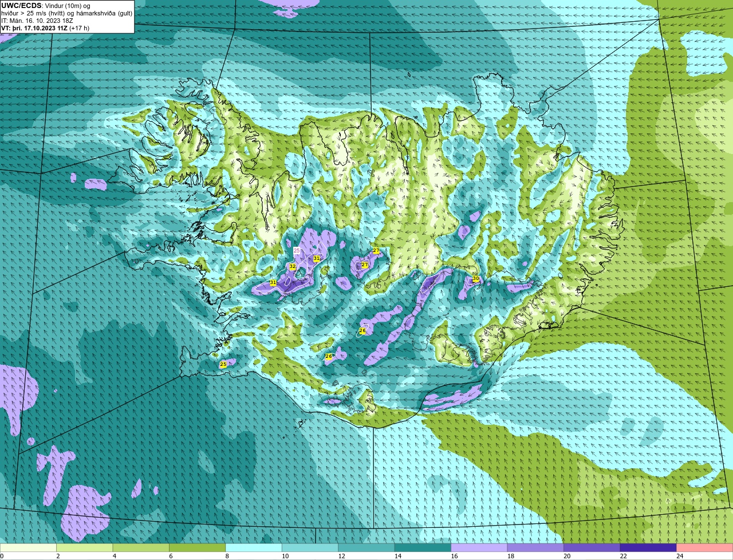Click the 'UWC/ECDS: Vindur (10m) og' title line
Image resolution: width=733 pixels, height=560 pixels.
coord(46,6)
